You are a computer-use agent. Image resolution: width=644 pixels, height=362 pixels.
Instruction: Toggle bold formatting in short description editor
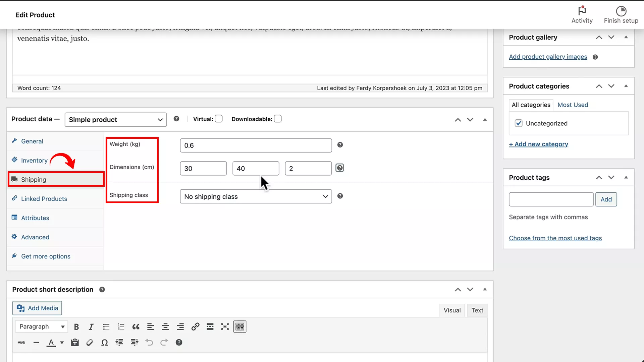[x=76, y=326]
